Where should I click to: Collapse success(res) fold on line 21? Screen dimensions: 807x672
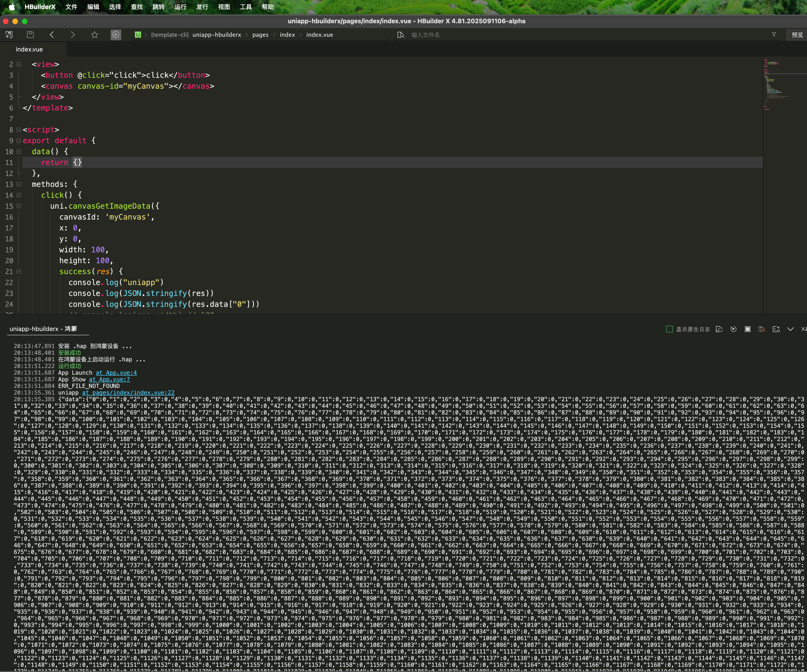(x=18, y=272)
